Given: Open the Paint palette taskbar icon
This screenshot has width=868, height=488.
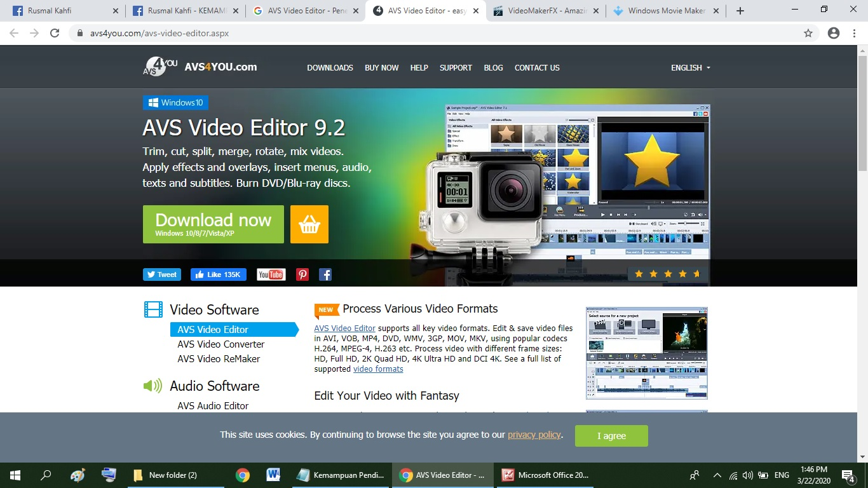Looking at the screenshot, I should coord(78,475).
